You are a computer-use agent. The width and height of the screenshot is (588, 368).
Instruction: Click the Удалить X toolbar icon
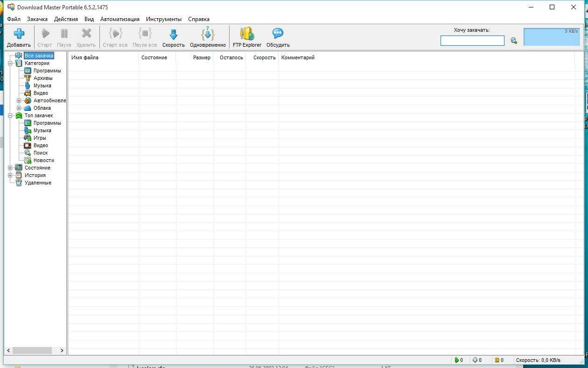click(x=86, y=34)
